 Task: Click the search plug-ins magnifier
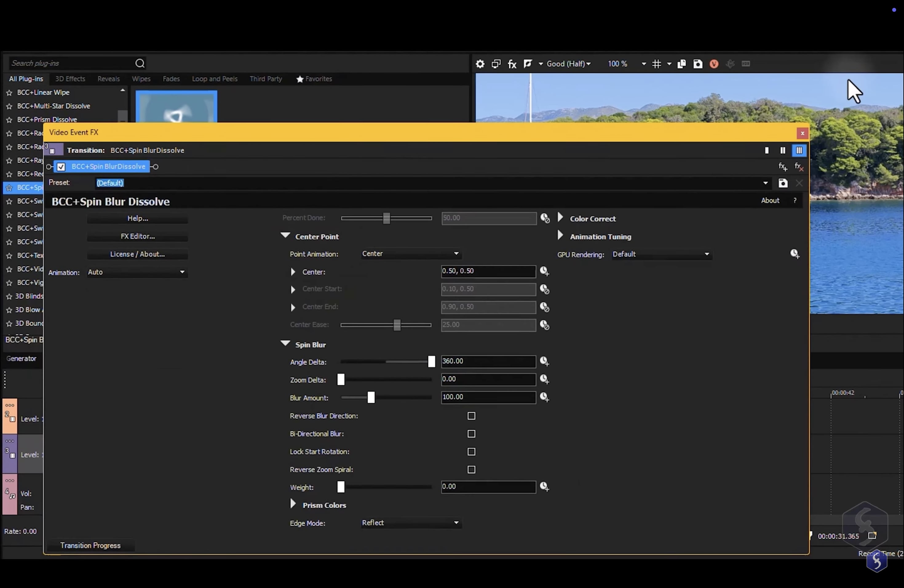point(140,63)
